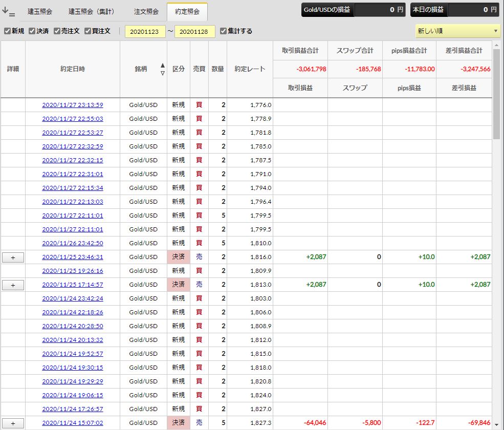Click 取引損益 cell -64,046
Image resolution: width=504 pixels, height=430 pixels.
[315, 423]
